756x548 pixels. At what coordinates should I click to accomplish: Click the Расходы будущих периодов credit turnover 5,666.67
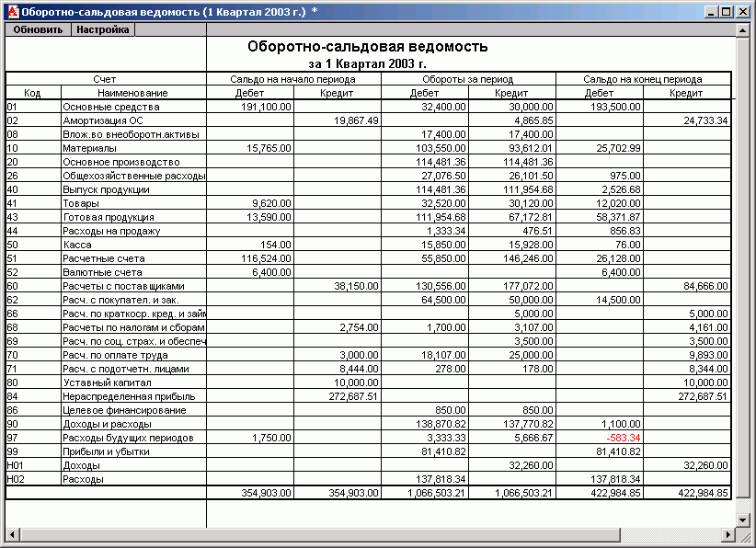pos(533,439)
